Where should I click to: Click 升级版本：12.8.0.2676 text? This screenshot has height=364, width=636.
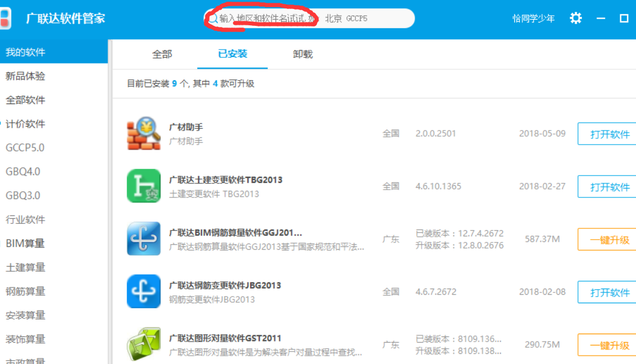[x=459, y=245]
